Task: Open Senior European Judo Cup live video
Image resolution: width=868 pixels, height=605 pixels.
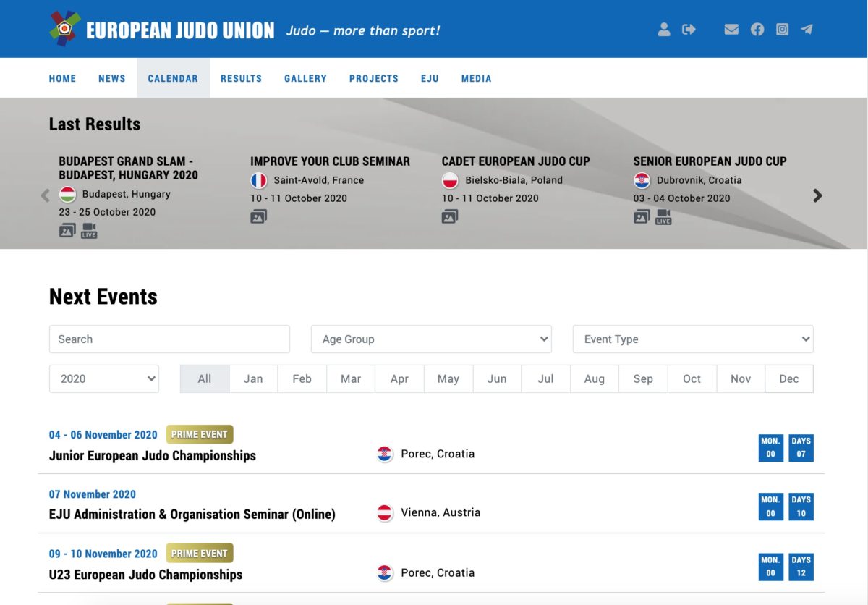Action: 663,217
